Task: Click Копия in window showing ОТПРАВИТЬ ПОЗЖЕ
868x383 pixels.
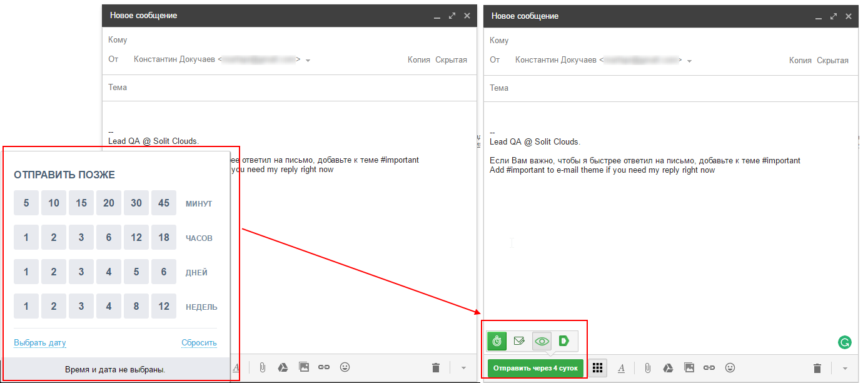Action: tap(419, 59)
